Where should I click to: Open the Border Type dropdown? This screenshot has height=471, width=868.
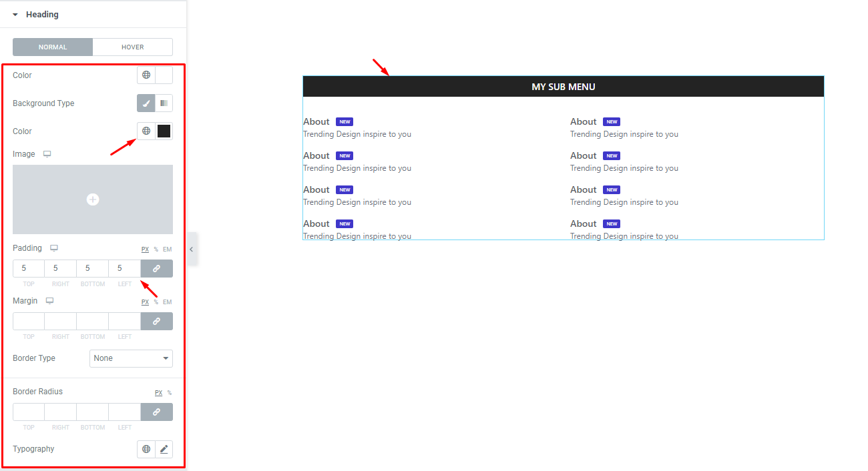coord(131,358)
